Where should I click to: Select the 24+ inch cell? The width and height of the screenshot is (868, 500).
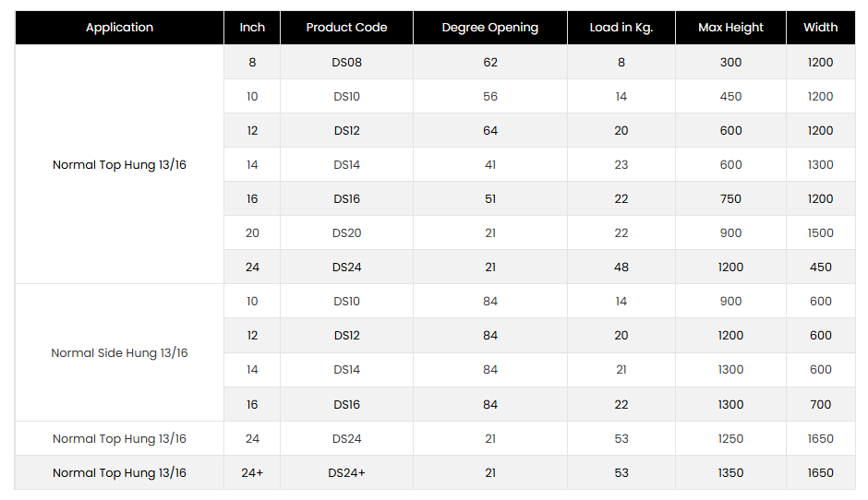click(252, 473)
